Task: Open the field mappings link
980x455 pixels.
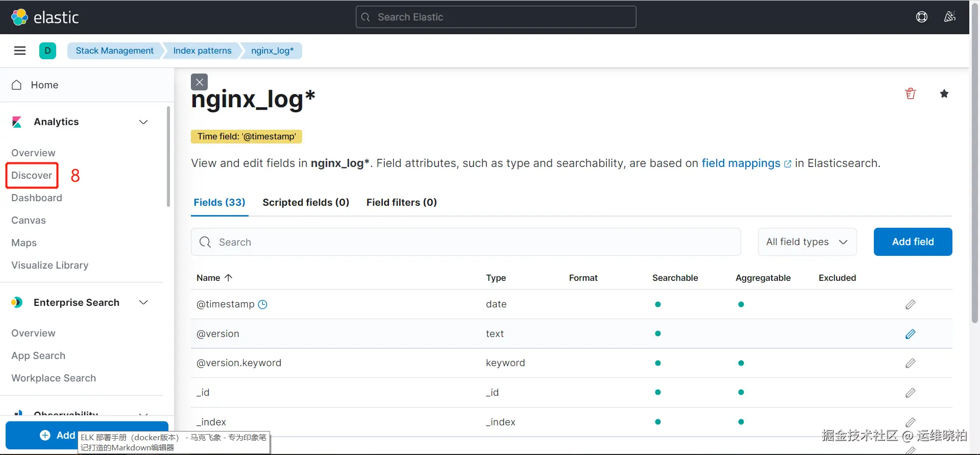Action: point(741,163)
